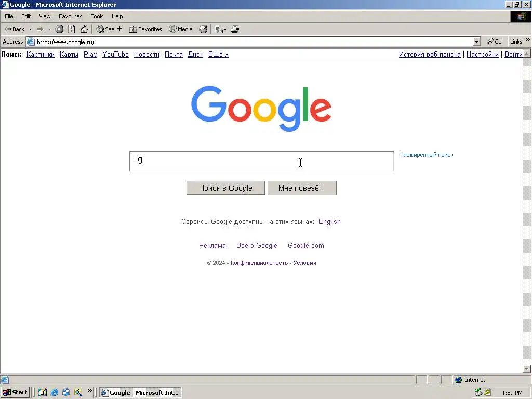Click the vertical scrollbar down arrow
The image size is (532, 399).
point(527,368)
